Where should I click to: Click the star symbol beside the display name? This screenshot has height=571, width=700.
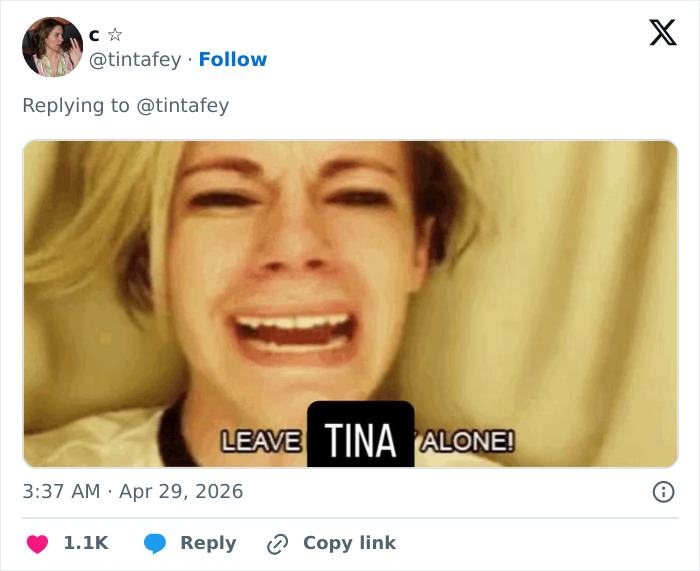(114, 35)
